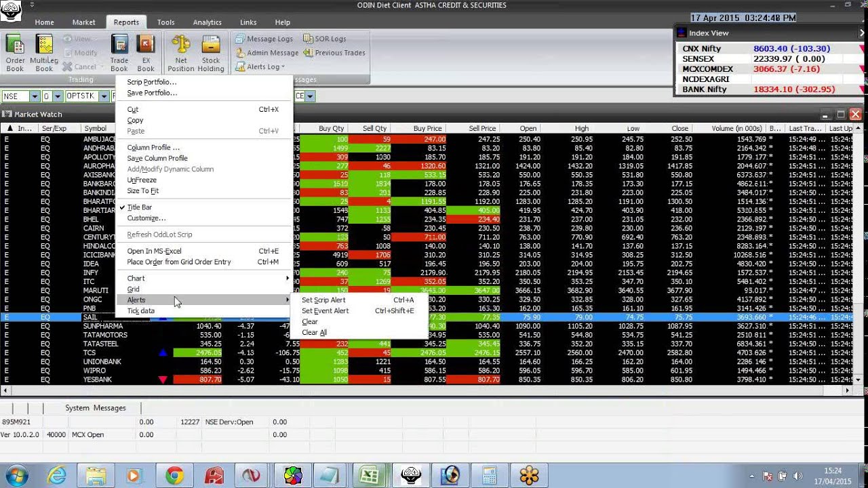The height and width of the screenshot is (488, 868).
Task: Open the orange flower app on taskbar
Action: [529, 475]
